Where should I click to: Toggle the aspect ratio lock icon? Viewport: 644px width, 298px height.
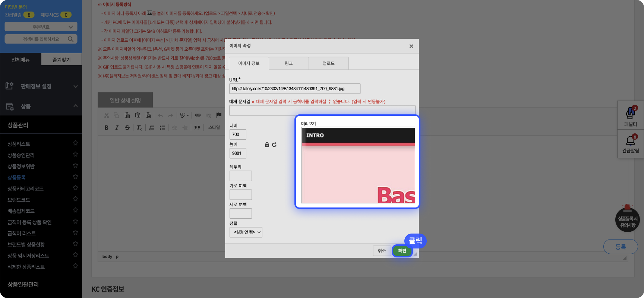[x=267, y=145]
